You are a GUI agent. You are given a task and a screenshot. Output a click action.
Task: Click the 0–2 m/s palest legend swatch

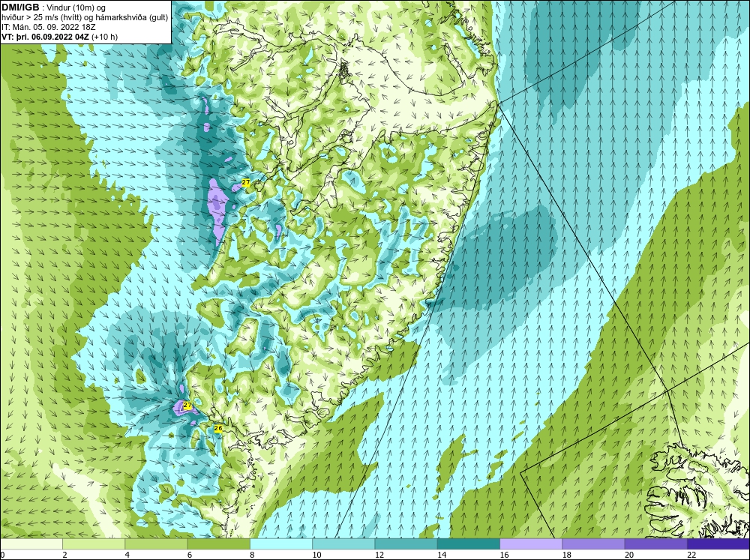click(x=31, y=544)
